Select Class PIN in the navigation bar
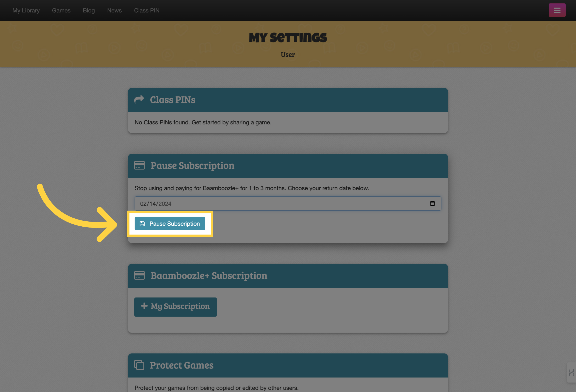 tap(147, 10)
